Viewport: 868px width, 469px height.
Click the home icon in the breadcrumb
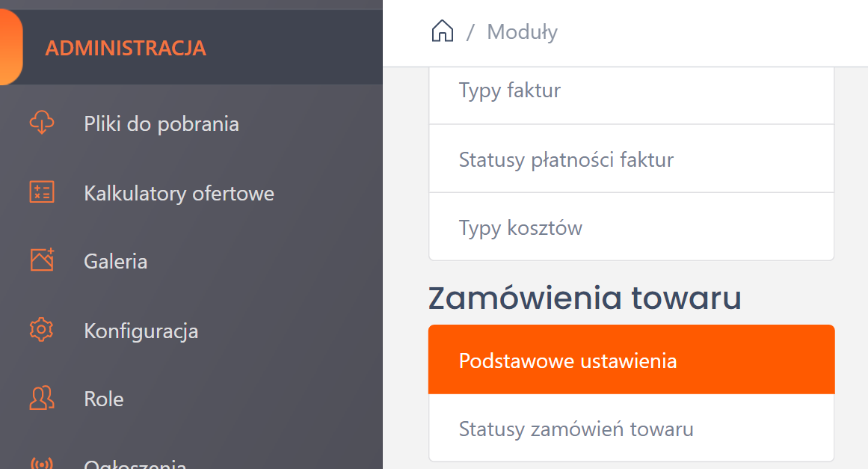point(443,31)
